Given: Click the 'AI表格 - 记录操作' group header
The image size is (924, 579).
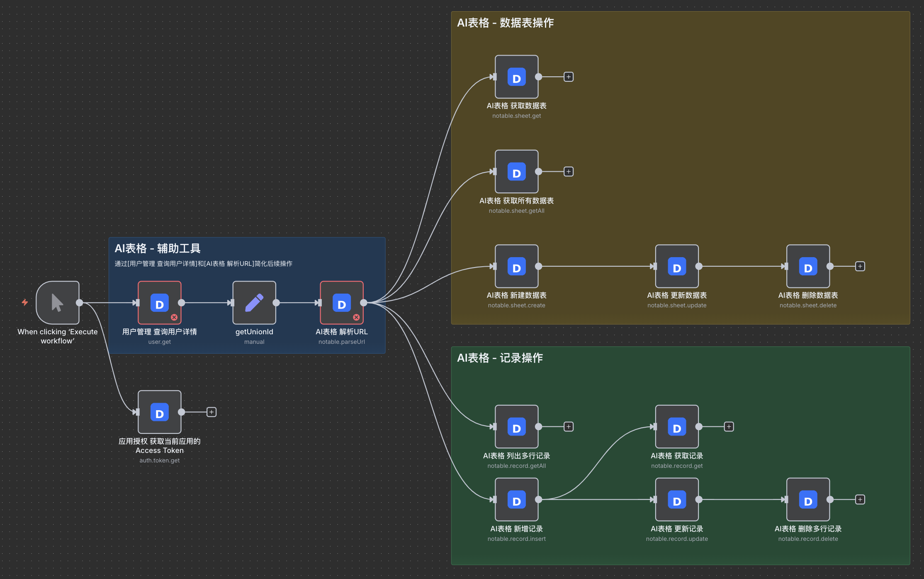Looking at the screenshot, I should 500,358.
